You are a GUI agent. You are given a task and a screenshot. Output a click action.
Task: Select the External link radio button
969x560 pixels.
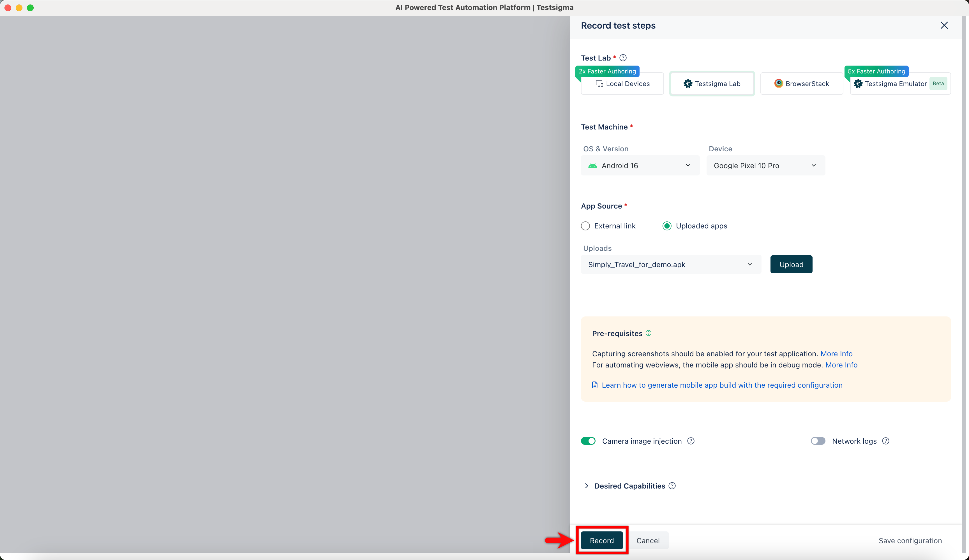click(x=585, y=226)
